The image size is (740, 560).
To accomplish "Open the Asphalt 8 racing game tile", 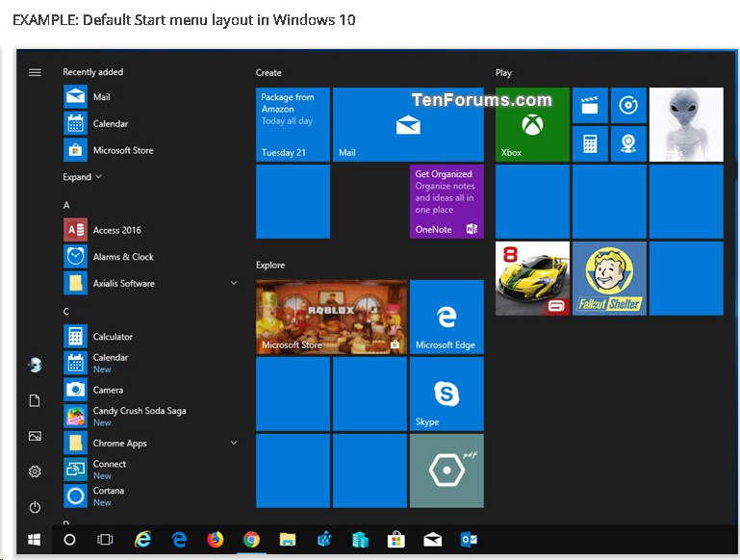I will (532, 278).
